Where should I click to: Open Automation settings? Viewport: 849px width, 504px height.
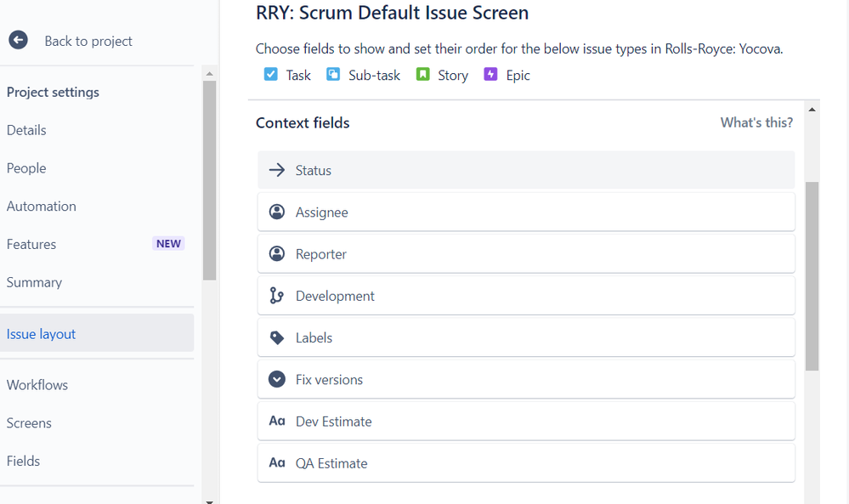pos(41,207)
